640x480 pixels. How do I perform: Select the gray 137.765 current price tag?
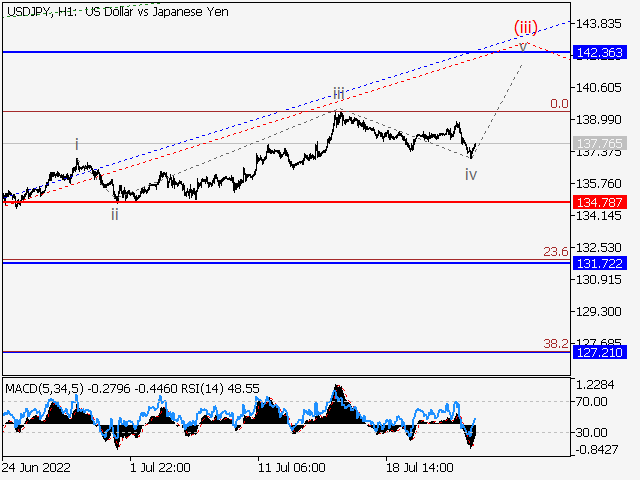[599, 144]
